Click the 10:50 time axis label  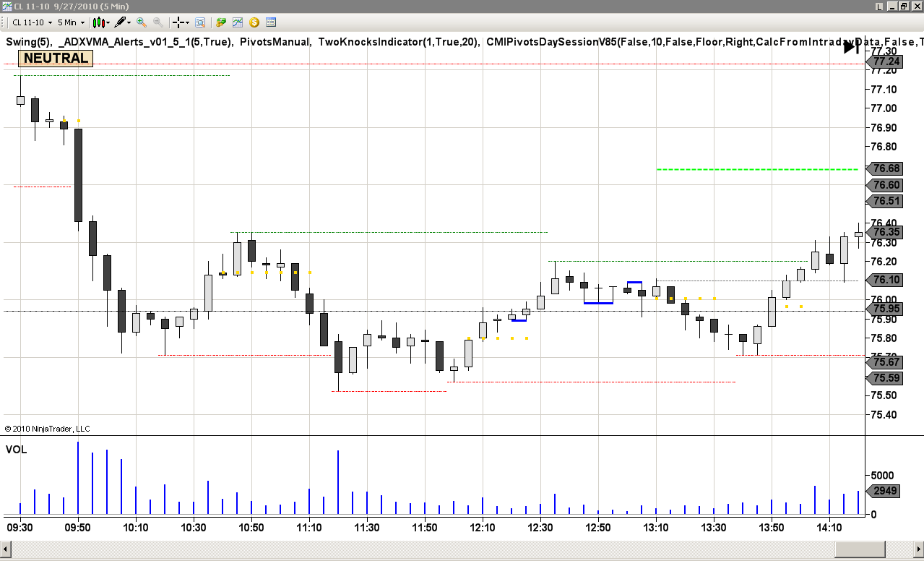251,528
